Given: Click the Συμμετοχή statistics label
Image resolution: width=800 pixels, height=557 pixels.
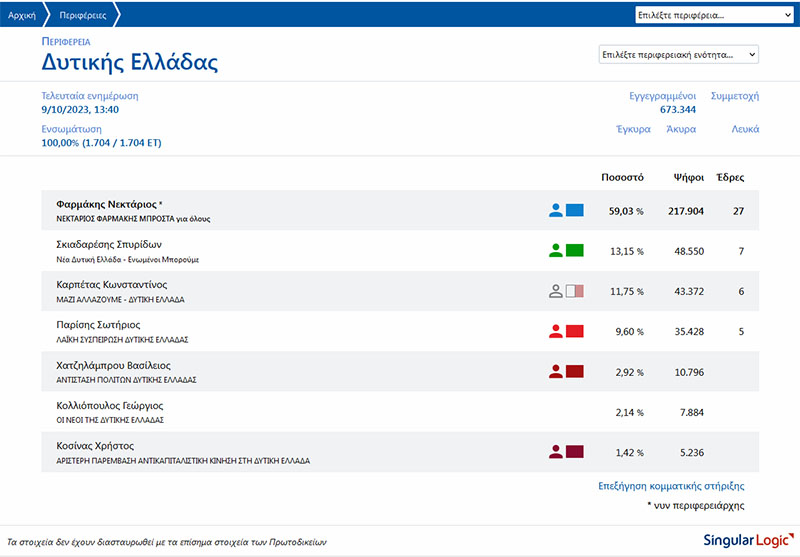Looking at the screenshot, I should click(734, 96).
